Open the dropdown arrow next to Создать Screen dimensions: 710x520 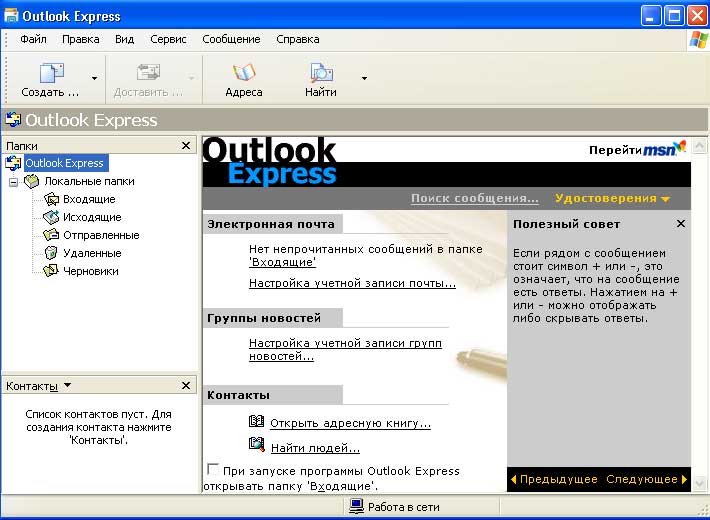click(94, 78)
